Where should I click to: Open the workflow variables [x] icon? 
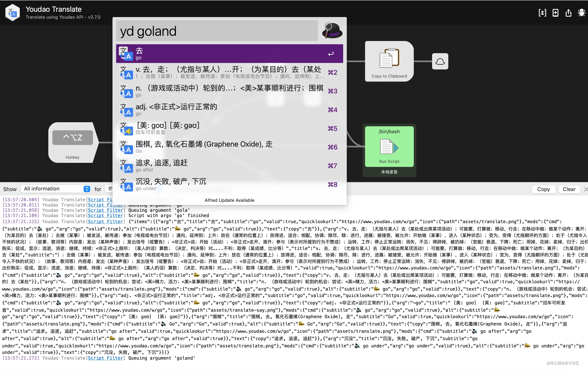542,13
